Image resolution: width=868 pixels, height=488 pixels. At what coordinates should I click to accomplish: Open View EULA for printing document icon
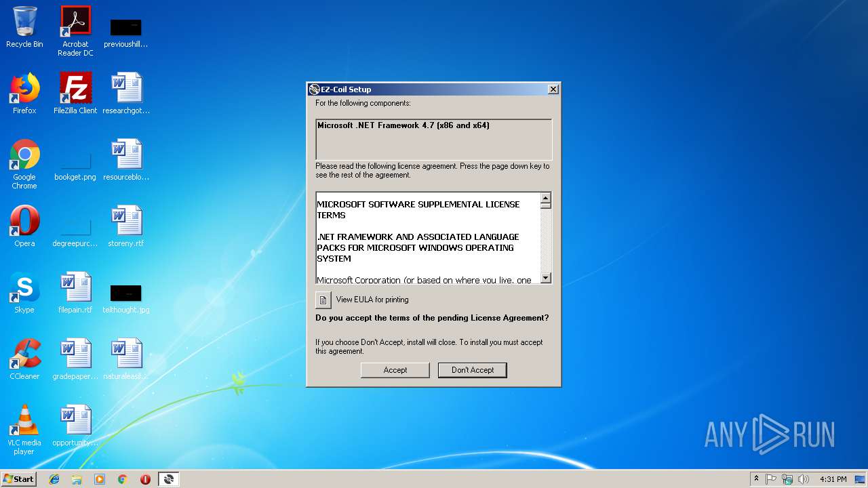[x=323, y=300]
